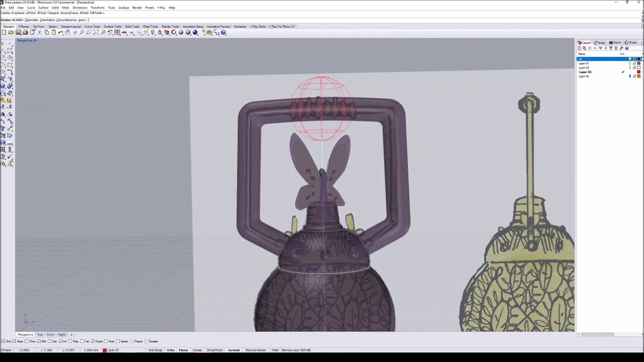Click the Save icon in the toolbar
The image size is (644, 362).
point(18,32)
